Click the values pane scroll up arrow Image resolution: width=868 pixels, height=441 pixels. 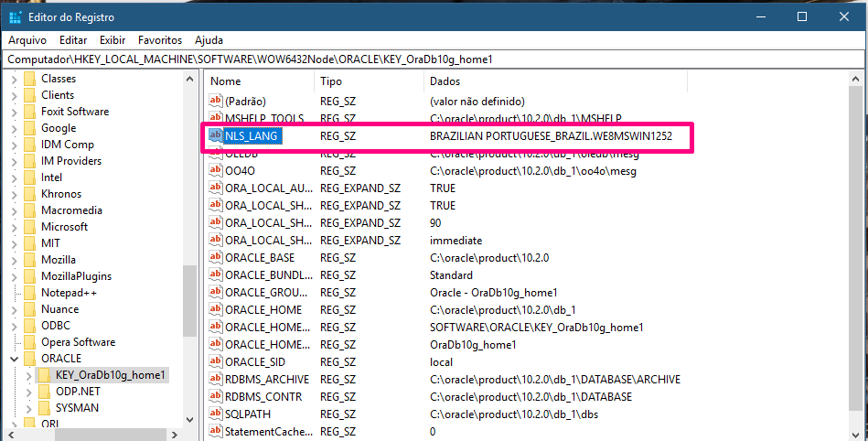pyautogui.click(x=856, y=80)
